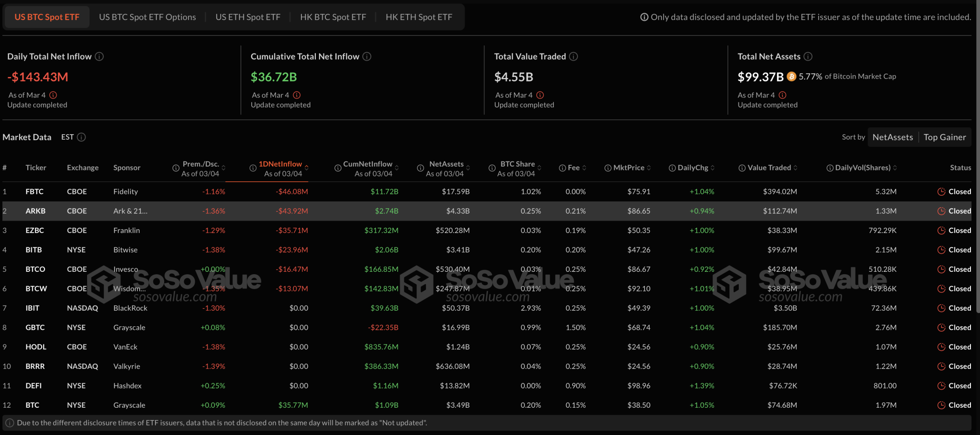The height and width of the screenshot is (435, 980).
Task: Click $3.50B value traded cell
Action: [785, 308]
